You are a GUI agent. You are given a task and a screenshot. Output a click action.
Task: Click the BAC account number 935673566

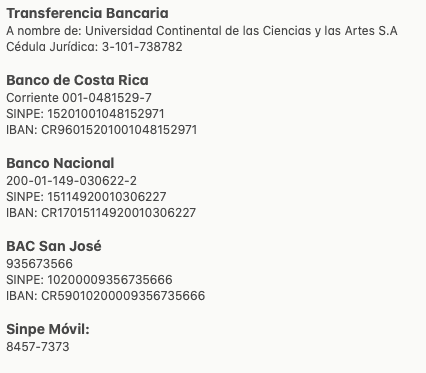tap(39, 264)
